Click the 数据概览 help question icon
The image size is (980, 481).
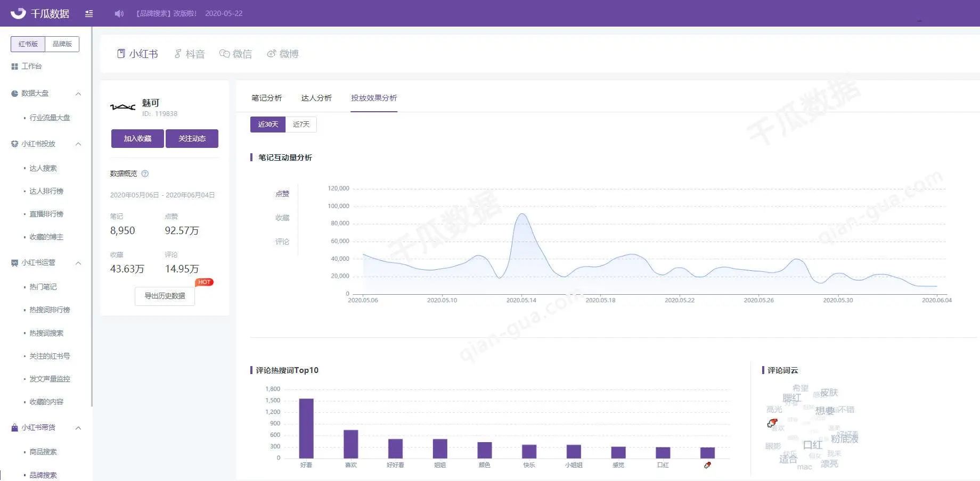point(145,173)
